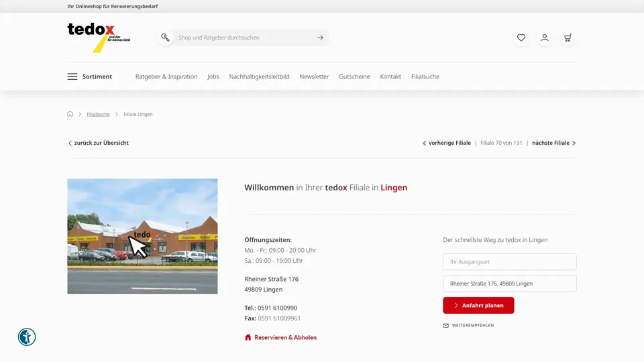Click the telephone number 0591 6100990
Viewport: 644px width, 362px height.
pyautogui.click(x=277, y=308)
